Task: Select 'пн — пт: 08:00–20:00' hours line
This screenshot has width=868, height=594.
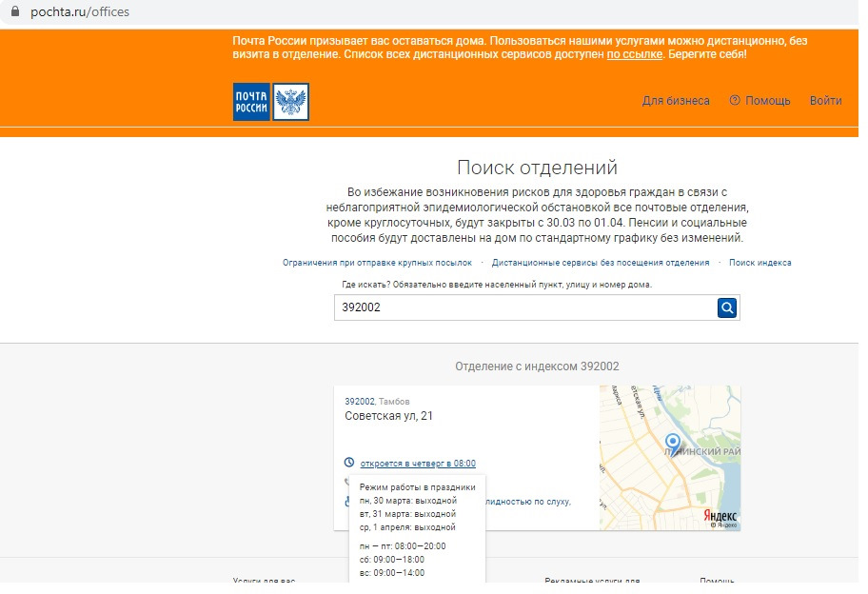Action: (403, 545)
